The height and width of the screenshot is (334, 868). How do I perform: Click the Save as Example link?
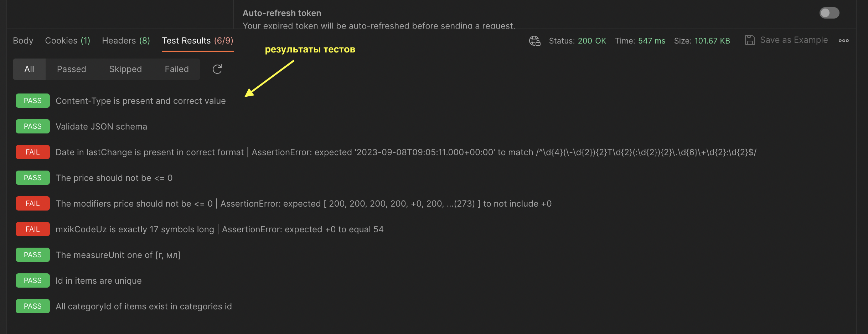pos(794,40)
